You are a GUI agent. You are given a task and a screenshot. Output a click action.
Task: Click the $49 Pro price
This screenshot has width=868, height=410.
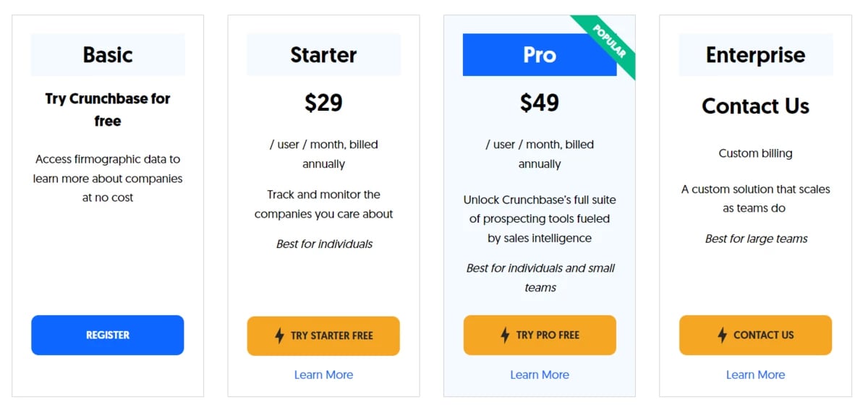[540, 103]
